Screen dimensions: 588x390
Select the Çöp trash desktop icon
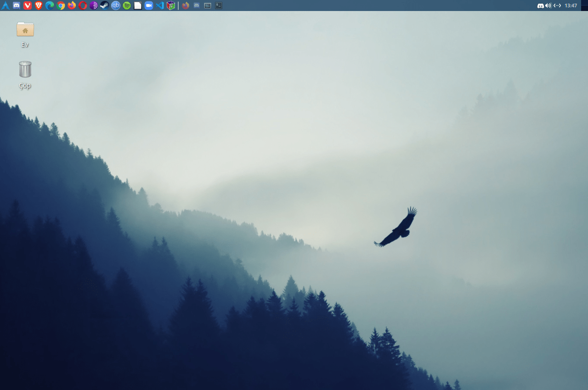[25, 75]
